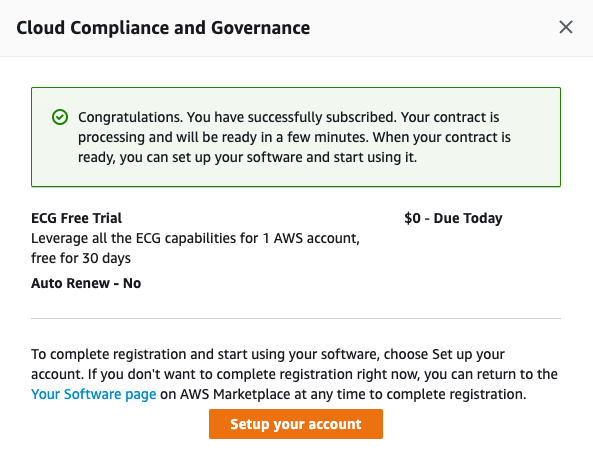Screen dimensions: 593x467
Task: Click 'Leverage all the ECG capabilities' description
Action: (195, 238)
